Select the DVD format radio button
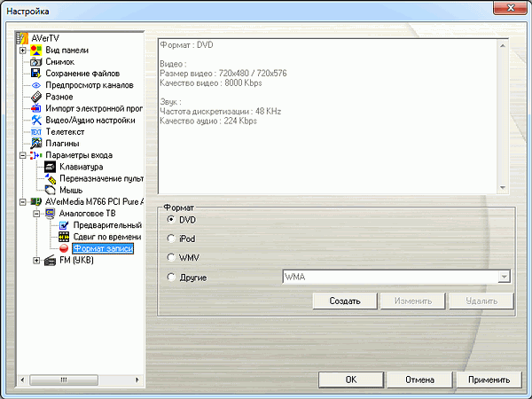This screenshot has width=532, height=399. click(x=171, y=220)
